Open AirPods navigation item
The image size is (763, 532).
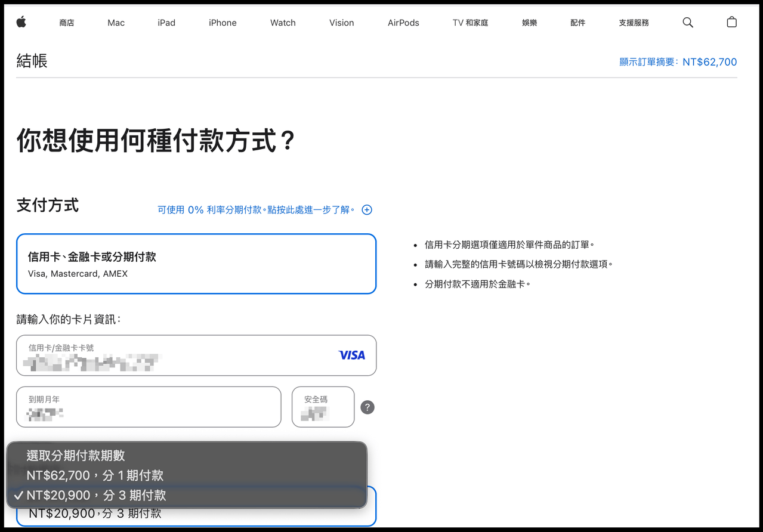[403, 23]
